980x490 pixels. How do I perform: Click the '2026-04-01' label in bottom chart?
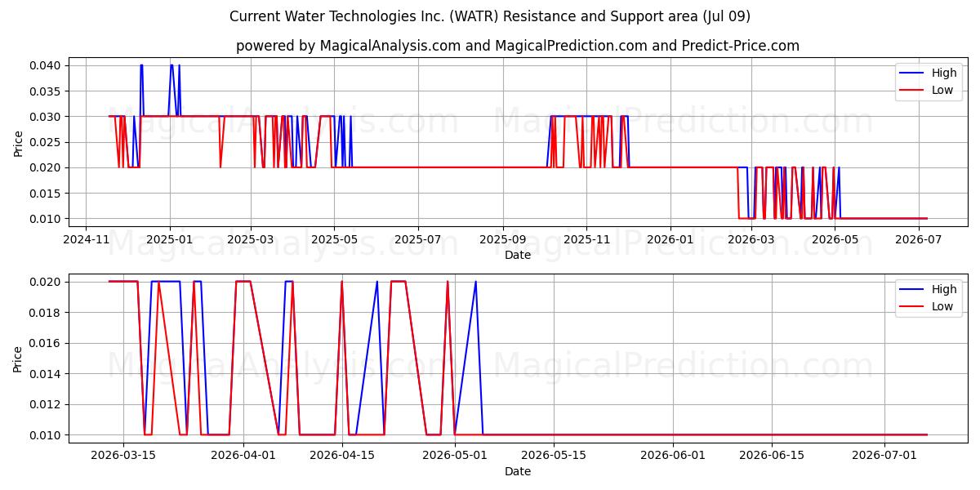coord(243,457)
